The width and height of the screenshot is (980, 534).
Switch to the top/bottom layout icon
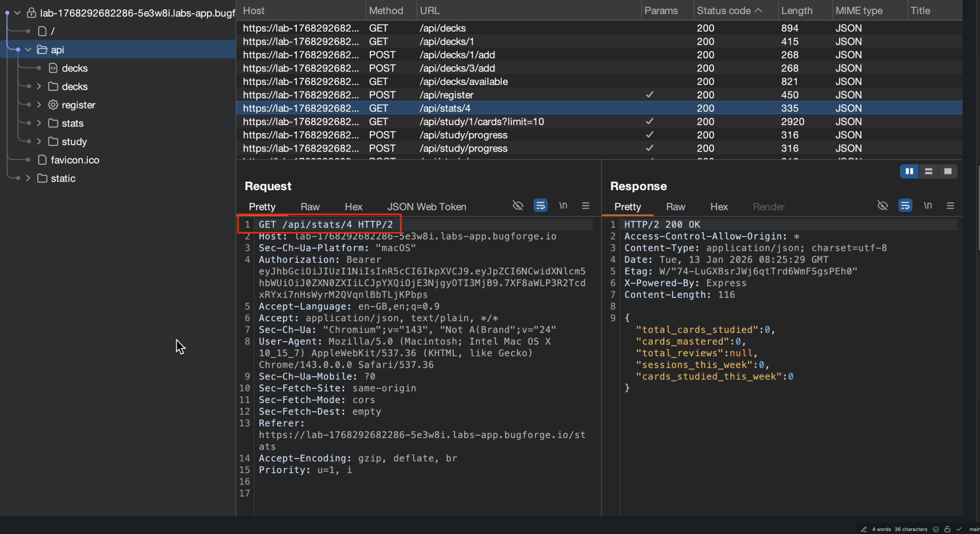[x=928, y=171]
